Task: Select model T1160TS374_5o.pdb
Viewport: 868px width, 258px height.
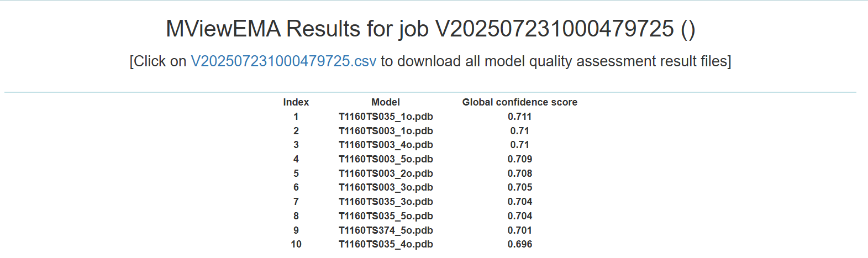Action: click(x=386, y=230)
